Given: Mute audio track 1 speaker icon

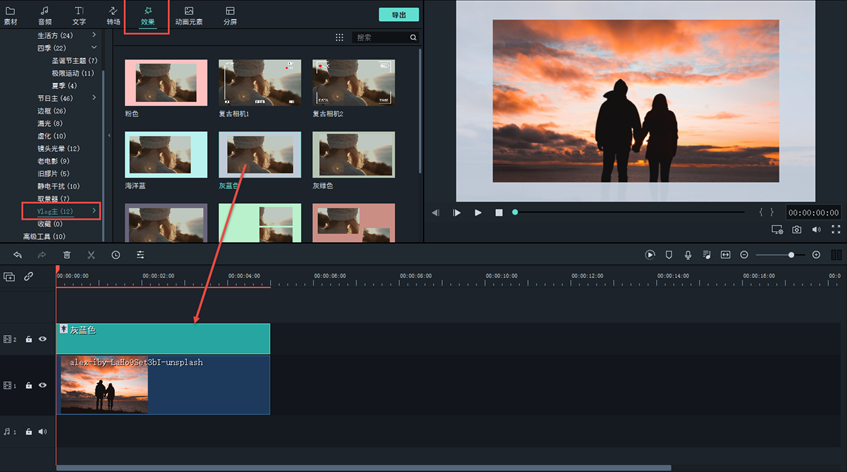Looking at the screenshot, I should tap(42, 432).
